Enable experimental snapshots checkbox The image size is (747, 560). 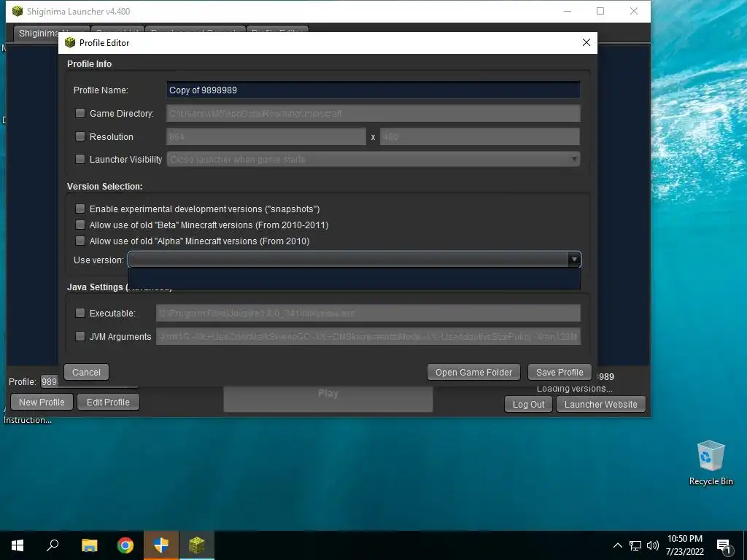[80, 209]
